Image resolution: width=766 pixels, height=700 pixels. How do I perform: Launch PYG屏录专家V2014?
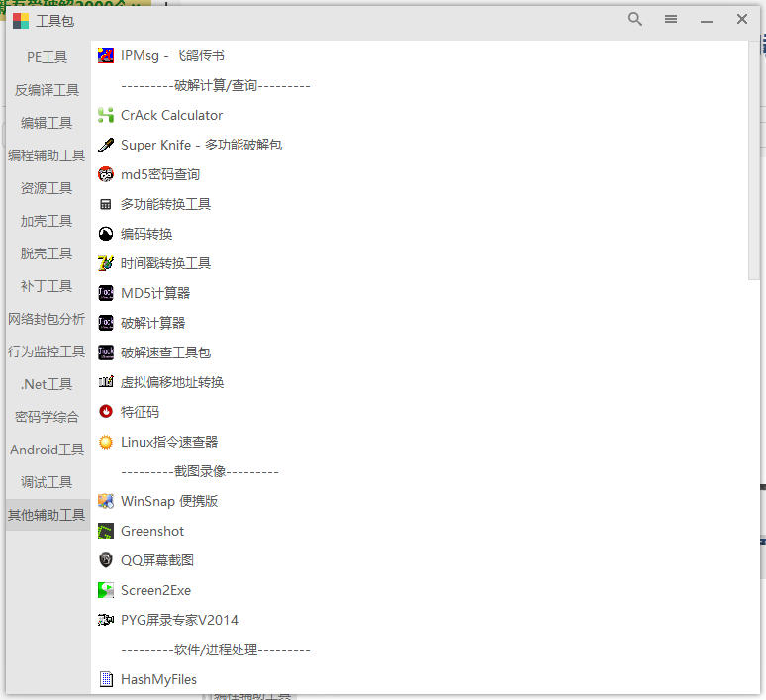pos(179,620)
